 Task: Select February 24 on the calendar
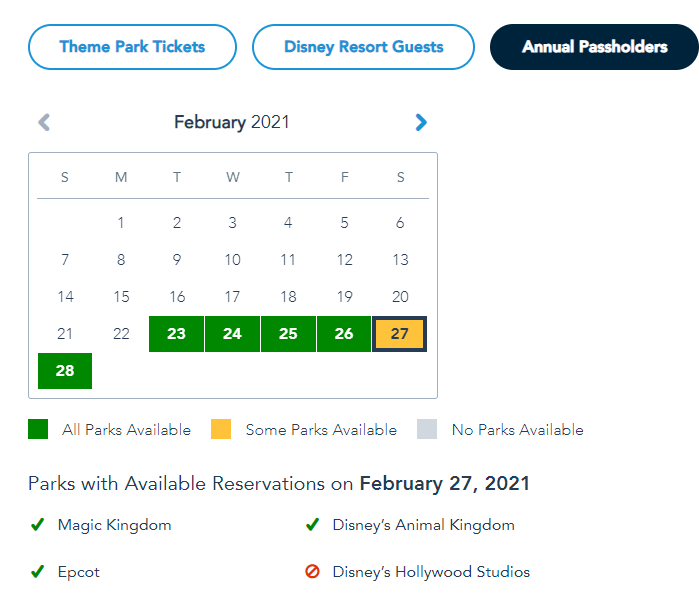point(232,334)
